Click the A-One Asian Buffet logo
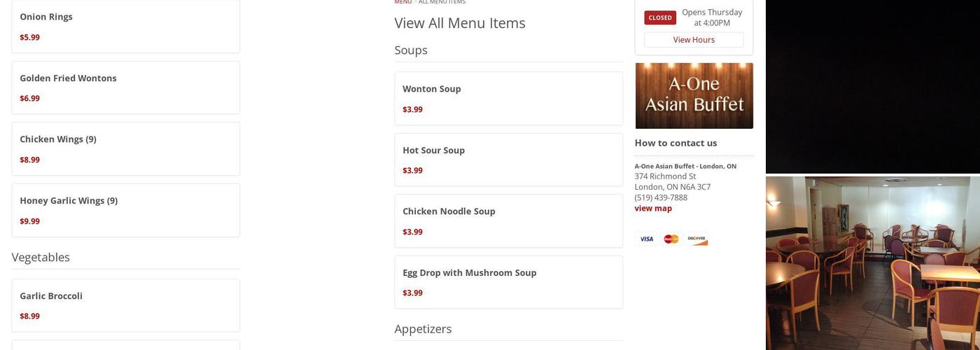The width and height of the screenshot is (980, 350). (694, 96)
